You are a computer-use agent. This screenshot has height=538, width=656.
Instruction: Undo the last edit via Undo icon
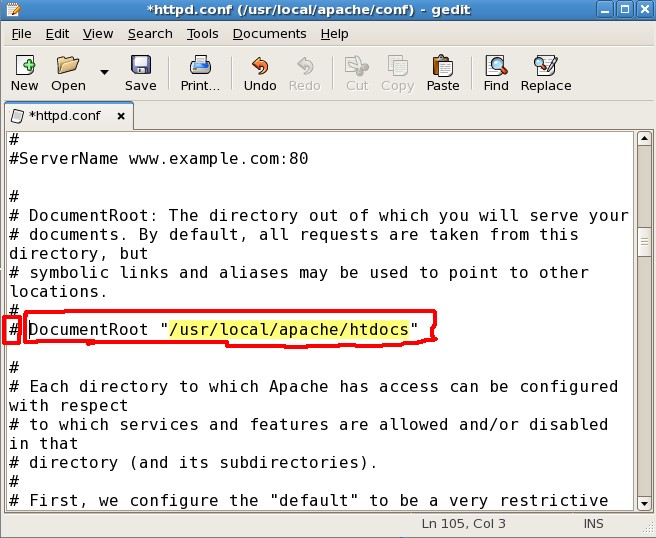260,66
